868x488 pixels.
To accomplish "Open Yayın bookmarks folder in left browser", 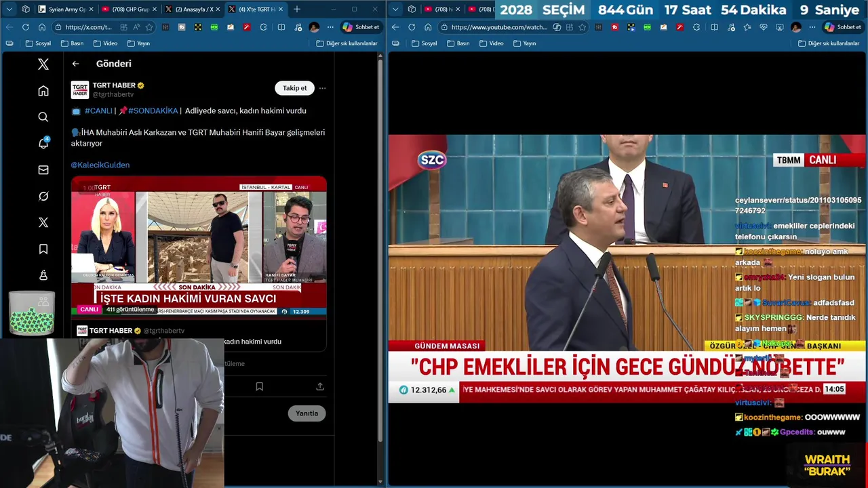I will point(139,43).
